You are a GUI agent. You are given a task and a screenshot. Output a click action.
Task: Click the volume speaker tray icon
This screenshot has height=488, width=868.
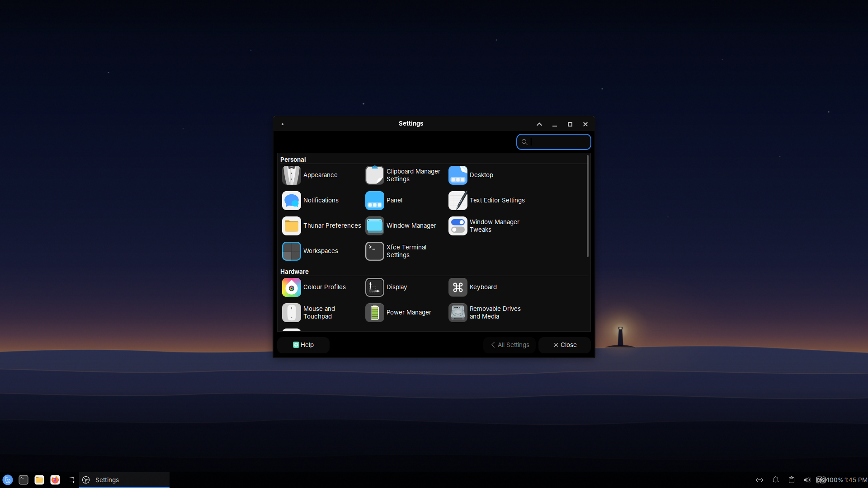pyautogui.click(x=807, y=480)
